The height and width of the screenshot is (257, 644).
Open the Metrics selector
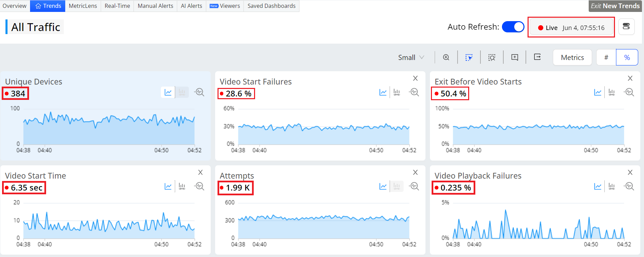tap(572, 57)
